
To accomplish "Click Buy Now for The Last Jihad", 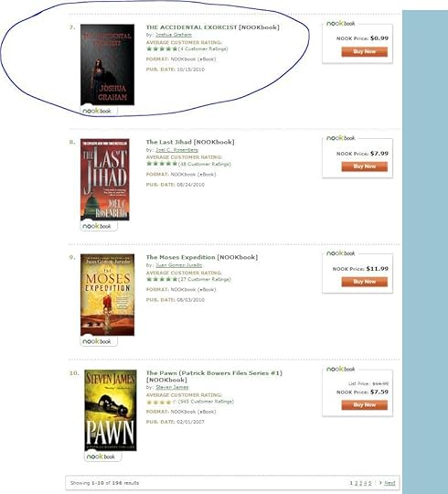I will (x=365, y=166).
